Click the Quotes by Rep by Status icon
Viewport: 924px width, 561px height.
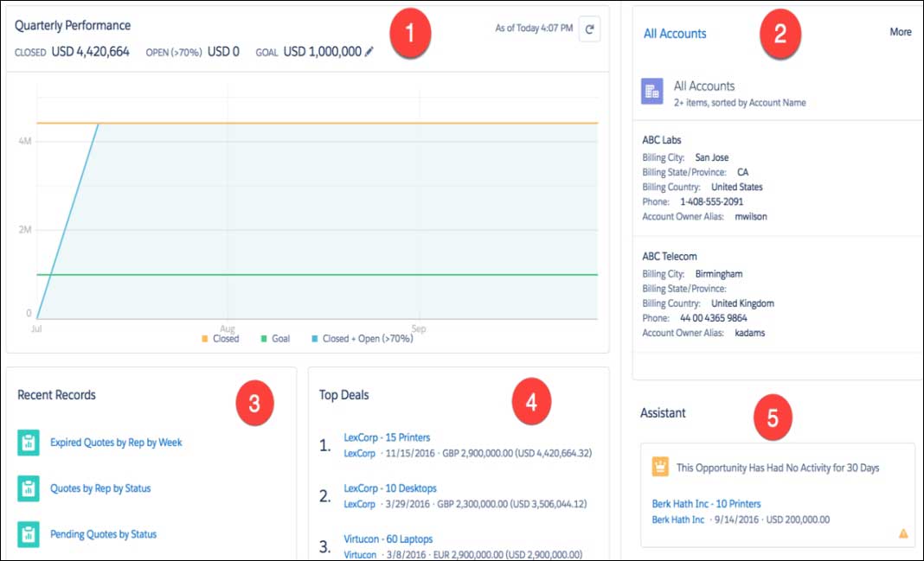pyautogui.click(x=29, y=488)
